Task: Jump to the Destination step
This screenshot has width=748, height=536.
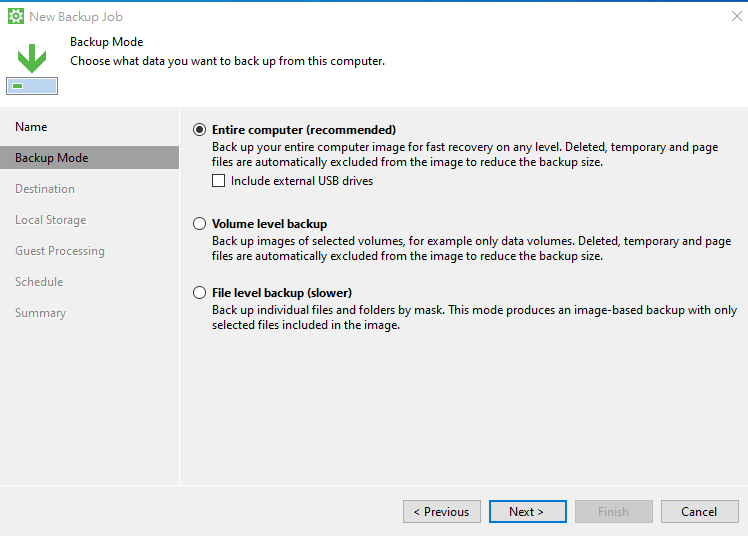Action: point(45,189)
